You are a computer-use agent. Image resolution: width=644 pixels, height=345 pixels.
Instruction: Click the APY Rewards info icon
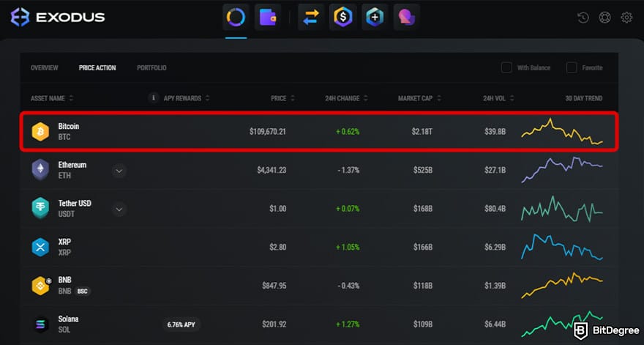pyautogui.click(x=153, y=98)
